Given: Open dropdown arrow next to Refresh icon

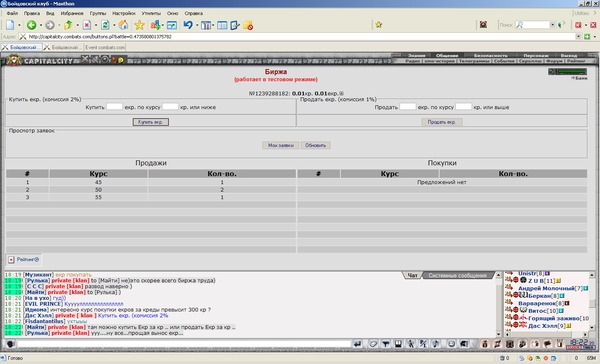Looking at the screenshot, I should coord(114,25).
